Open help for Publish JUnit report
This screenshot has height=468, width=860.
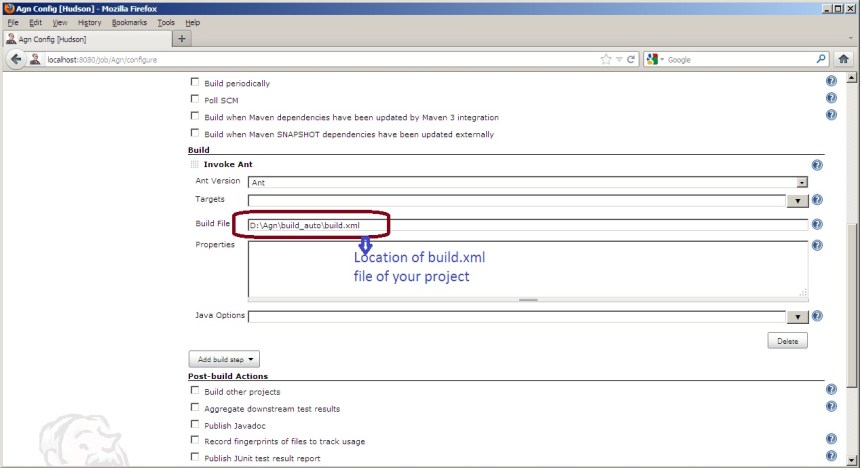tap(831, 456)
